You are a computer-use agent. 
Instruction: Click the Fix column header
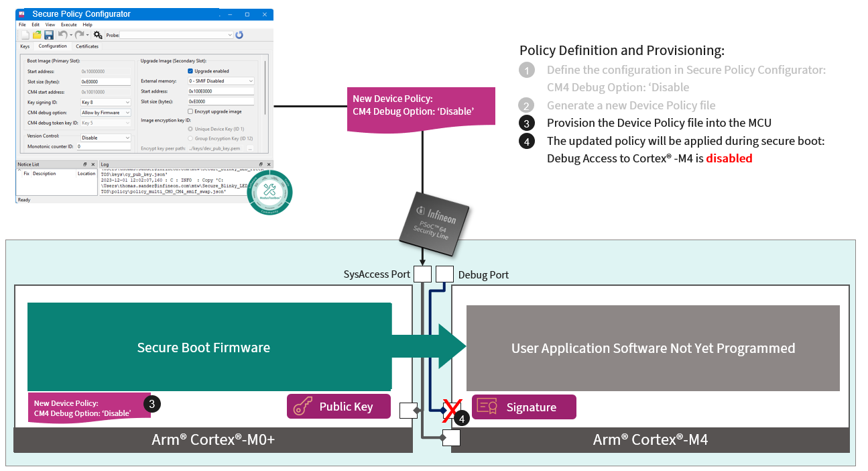pyautogui.click(x=25, y=174)
